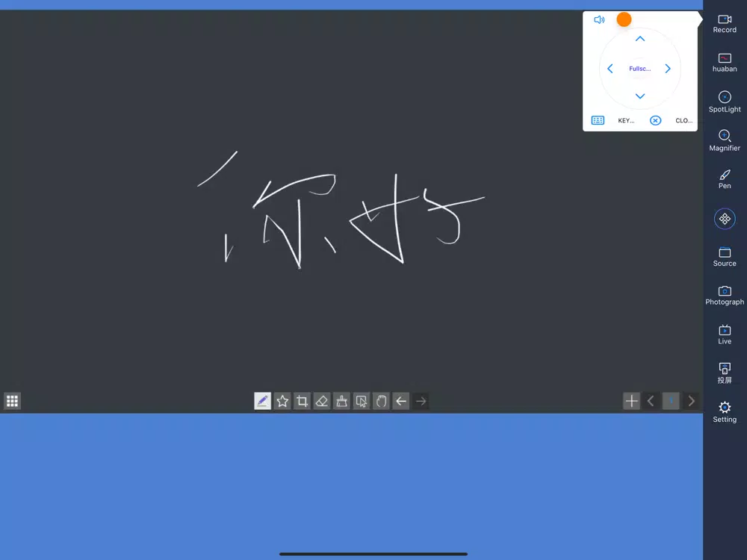This screenshot has height=560, width=747.
Task: Go to previous whiteboard page
Action: coord(651,401)
